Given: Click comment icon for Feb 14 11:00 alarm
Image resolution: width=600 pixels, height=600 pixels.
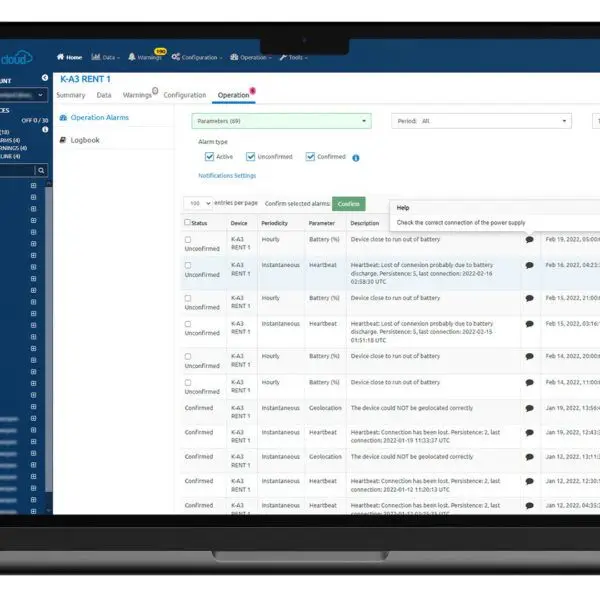Looking at the screenshot, I should pos(530,382).
